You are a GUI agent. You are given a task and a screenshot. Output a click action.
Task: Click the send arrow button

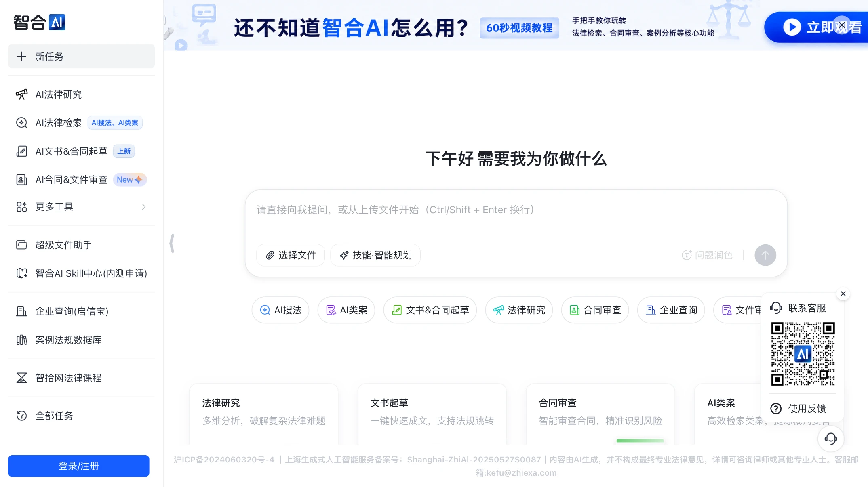[765, 255]
